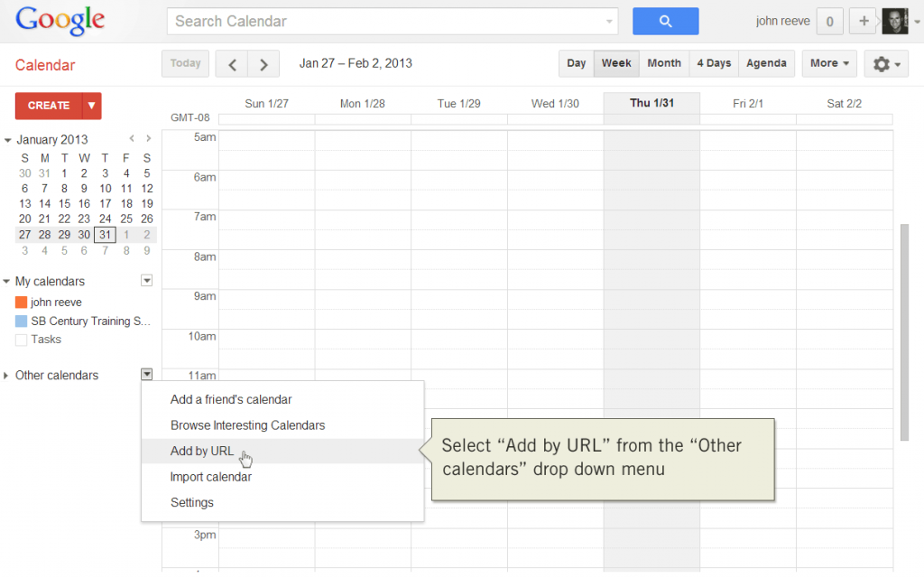924x578 pixels.
Task: Show next month in mini calendar
Action: click(x=149, y=138)
